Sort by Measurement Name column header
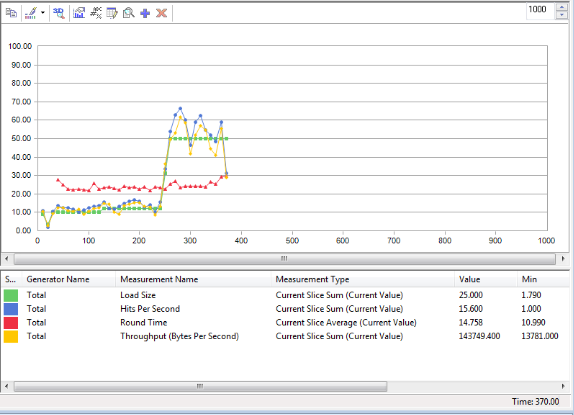The height and width of the screenshot is (415, 574). pyautogui.click(x=193, y=280)
